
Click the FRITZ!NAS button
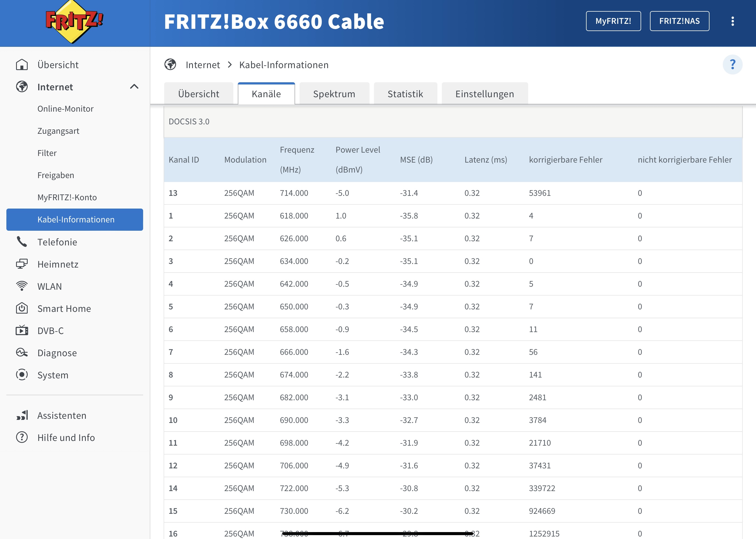click(x=679, y=21)
